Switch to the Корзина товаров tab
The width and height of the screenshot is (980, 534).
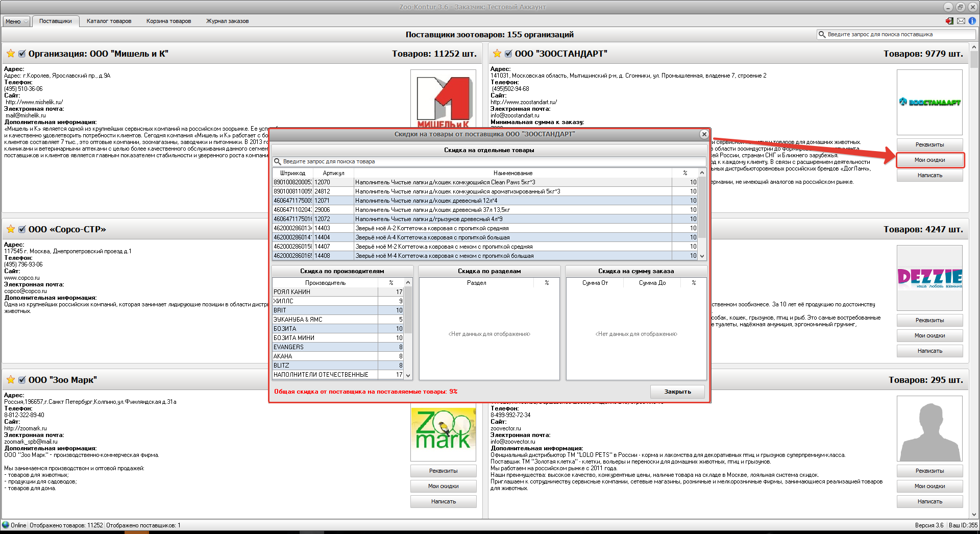168,21
